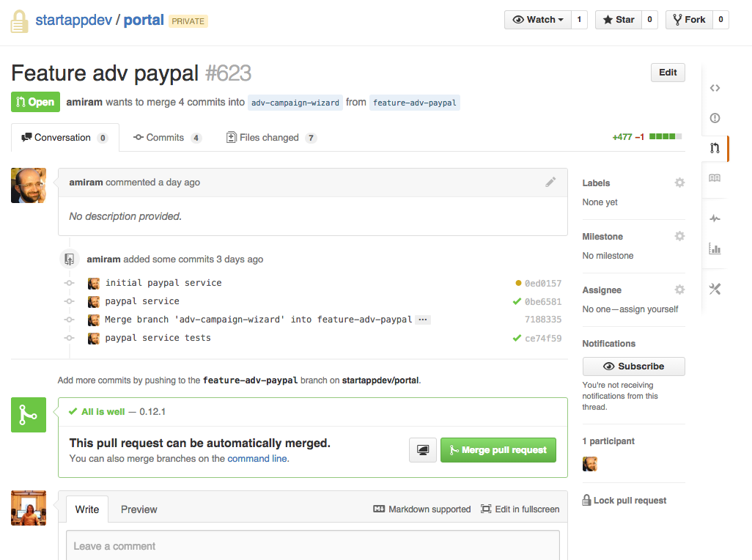The height and width of the screenshot is (560, 752).
Task: Open commit hash 7188335
Action: (543, 320)
